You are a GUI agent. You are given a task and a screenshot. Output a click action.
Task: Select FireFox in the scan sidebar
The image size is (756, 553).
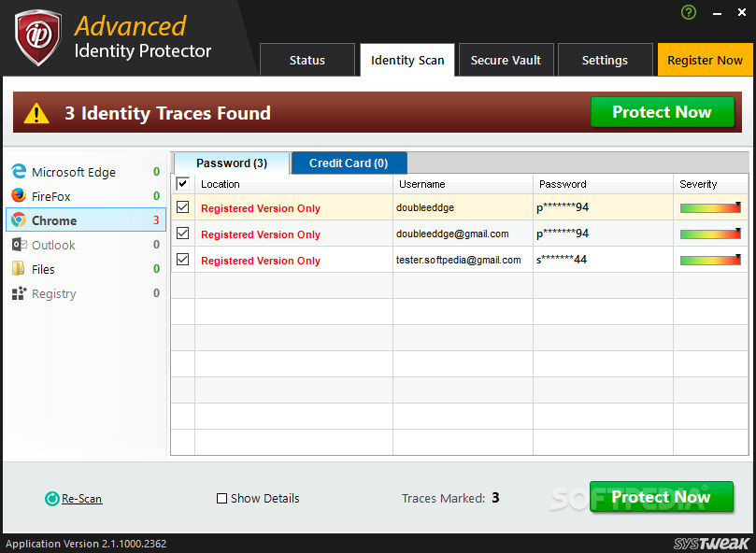(x=56, y=196)
